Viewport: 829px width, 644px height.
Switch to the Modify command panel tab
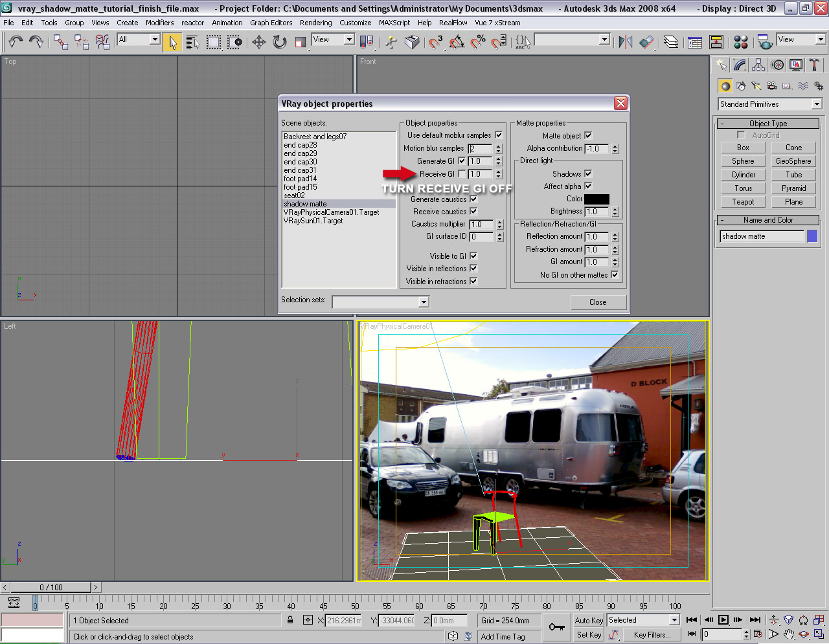pos(740,65)
